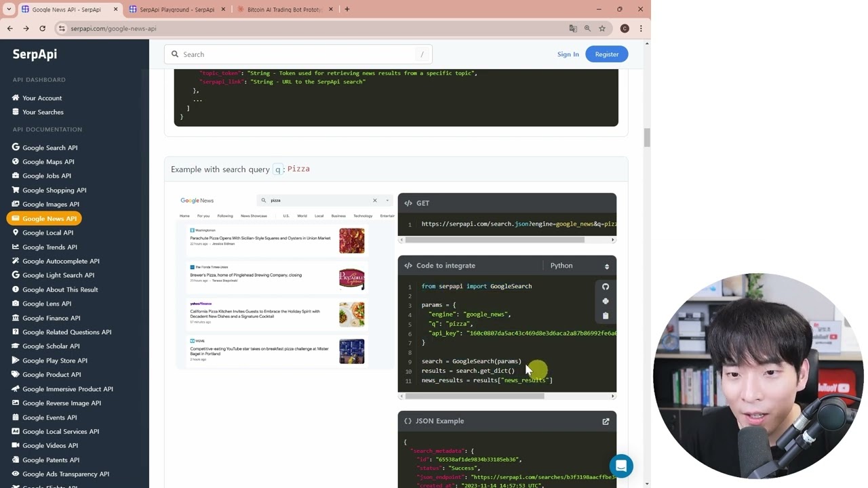868x488 pixels.
Task: Open Your Searches in the sidebar
Action: [x=43, y=113]
